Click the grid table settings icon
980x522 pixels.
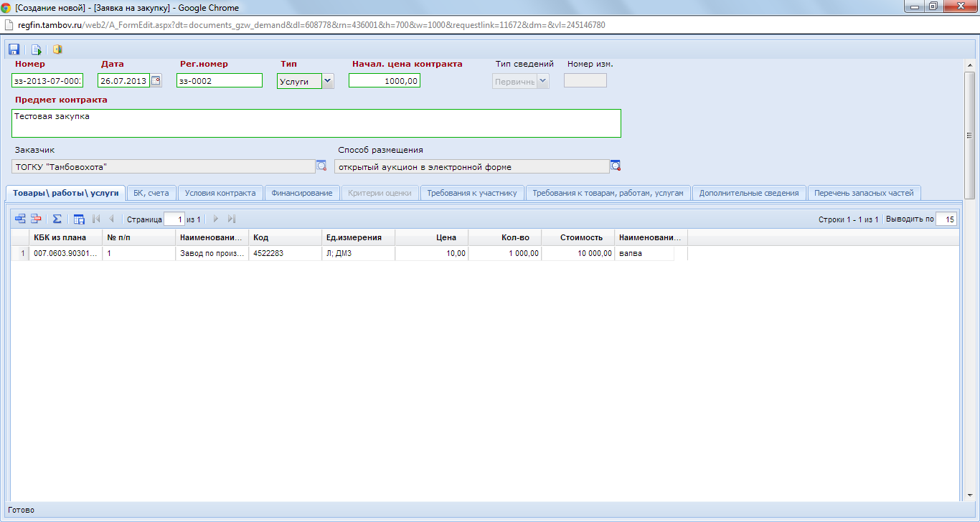(79, 219)
